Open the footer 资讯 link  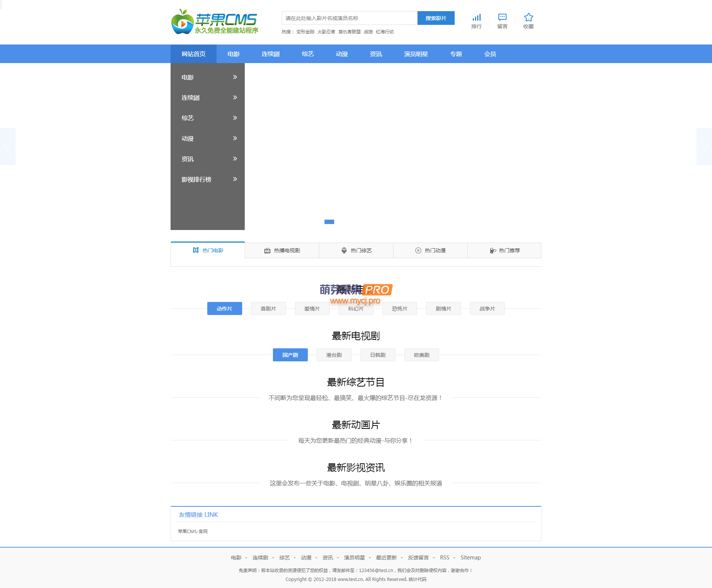coord(328,558)
